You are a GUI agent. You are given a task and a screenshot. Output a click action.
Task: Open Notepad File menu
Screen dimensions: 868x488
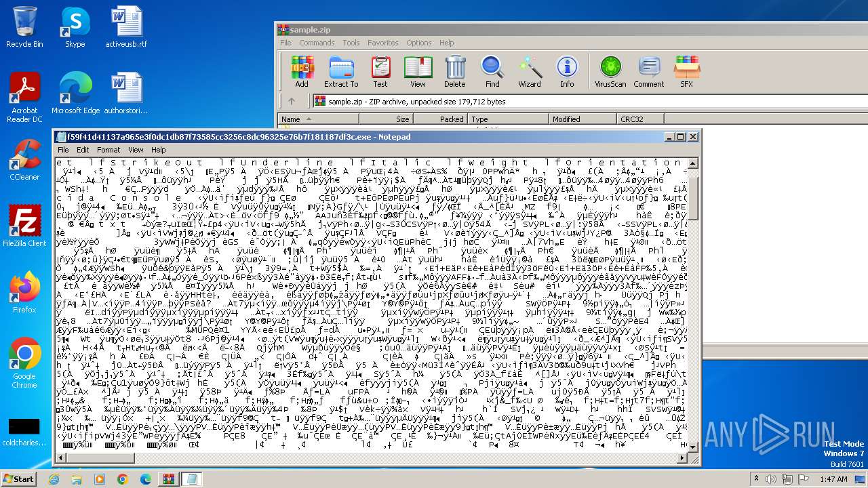(63, 150)
